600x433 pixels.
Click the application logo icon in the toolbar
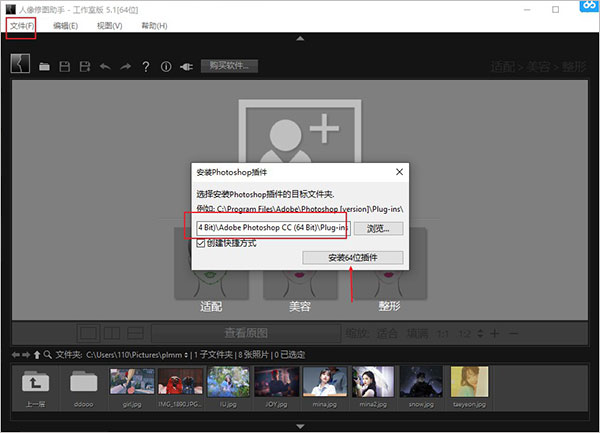coord(20,63)
